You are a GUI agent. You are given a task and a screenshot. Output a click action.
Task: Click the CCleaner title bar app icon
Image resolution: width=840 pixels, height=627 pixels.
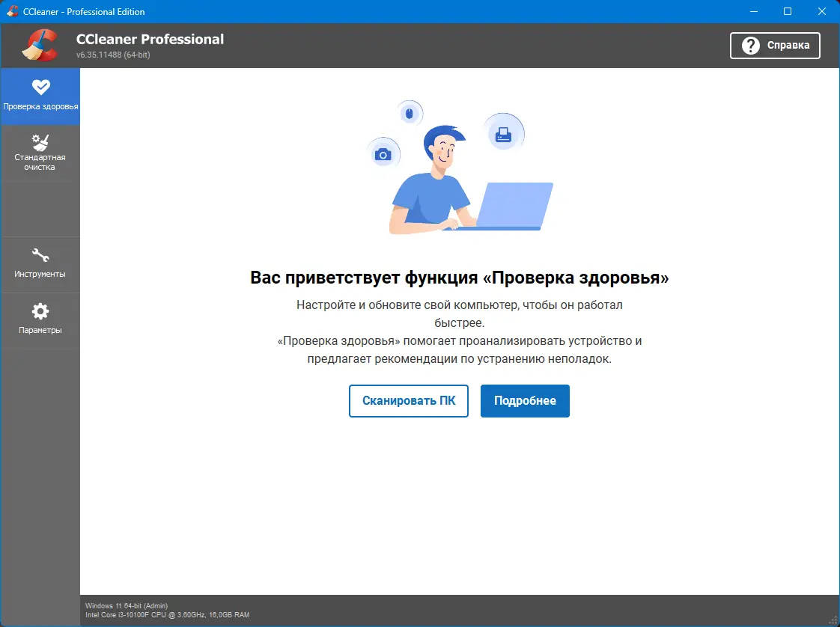(12, 11)
